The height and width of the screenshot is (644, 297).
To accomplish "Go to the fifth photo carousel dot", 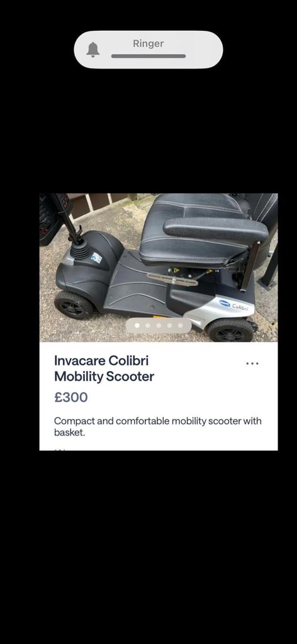I will coord(180,326).
